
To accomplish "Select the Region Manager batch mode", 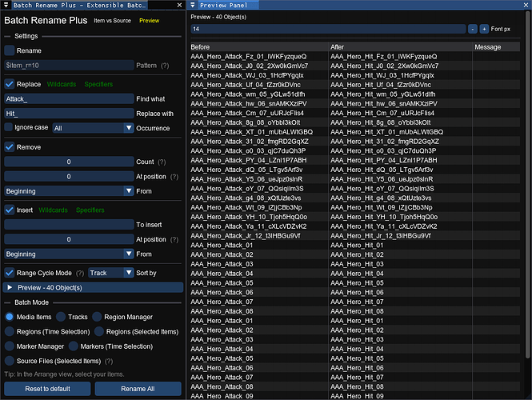I will coord(97,317).
